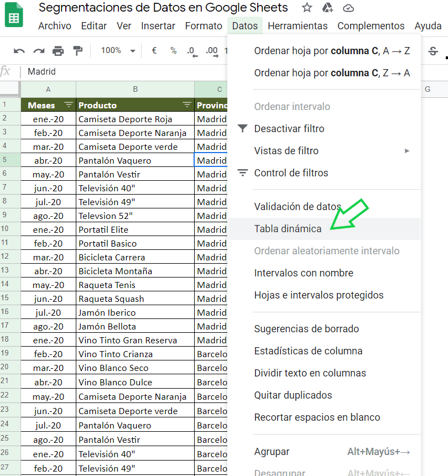
Task: Open Hojas e intervalos protegidos
Action: click(324, 295)
